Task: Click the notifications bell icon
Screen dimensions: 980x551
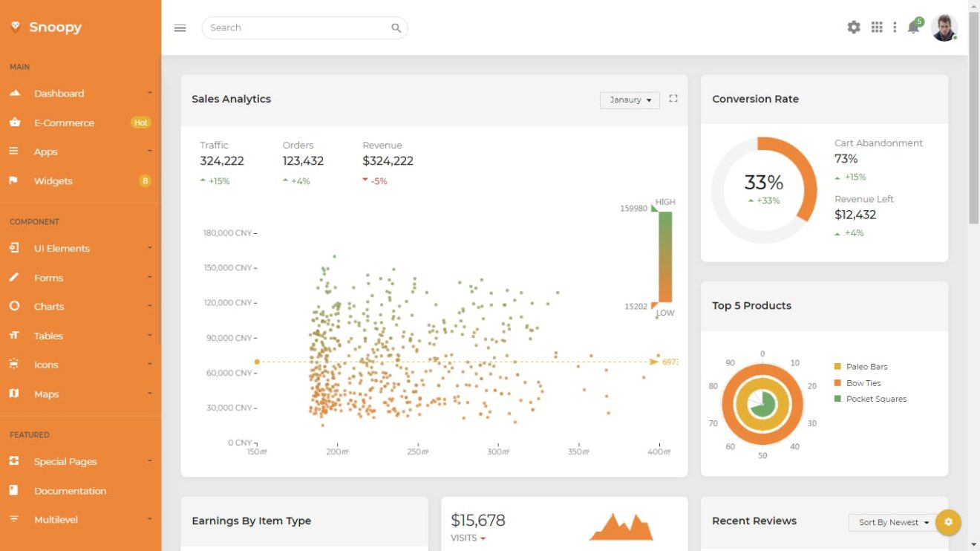Action: pyautogui.click(x=913, y=27)
